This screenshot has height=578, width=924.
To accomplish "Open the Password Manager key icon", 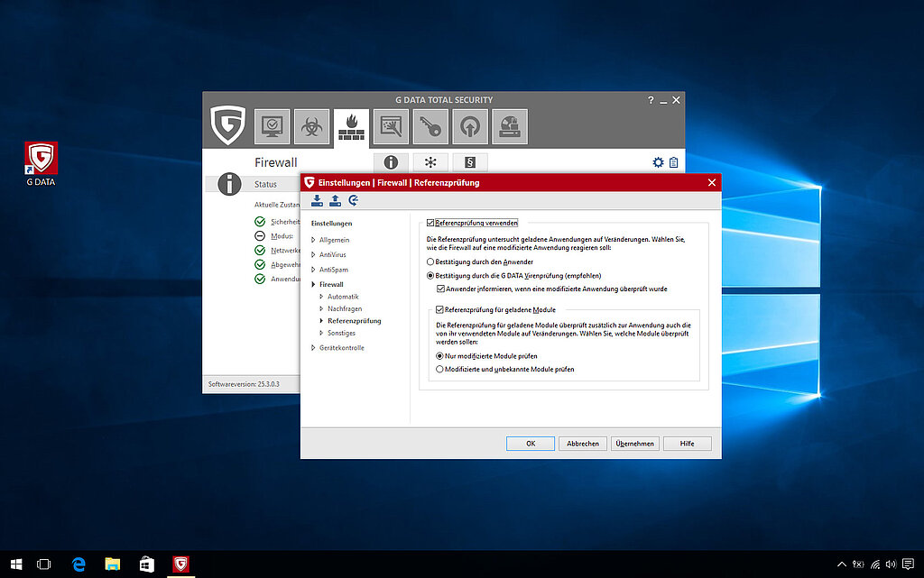I will pos(430,127).
